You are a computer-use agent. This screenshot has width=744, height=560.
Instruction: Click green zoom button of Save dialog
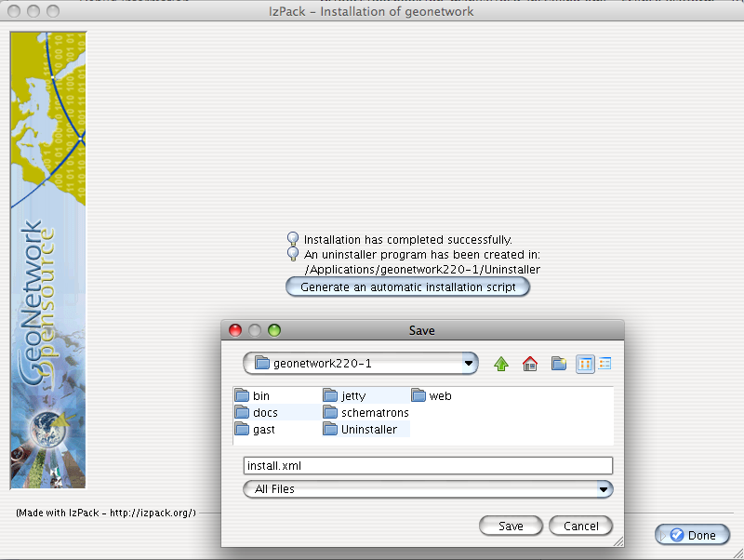(x=274, y=330)
